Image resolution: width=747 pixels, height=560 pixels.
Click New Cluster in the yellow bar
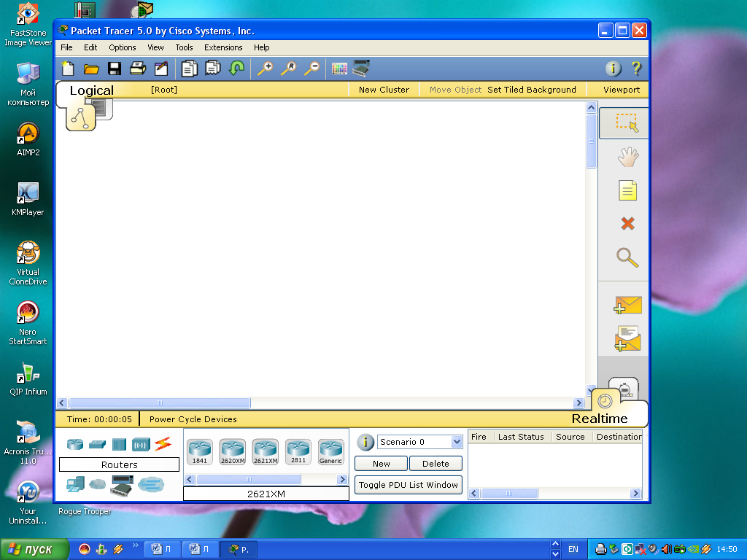pyautogui.click(x=384, y=90)
